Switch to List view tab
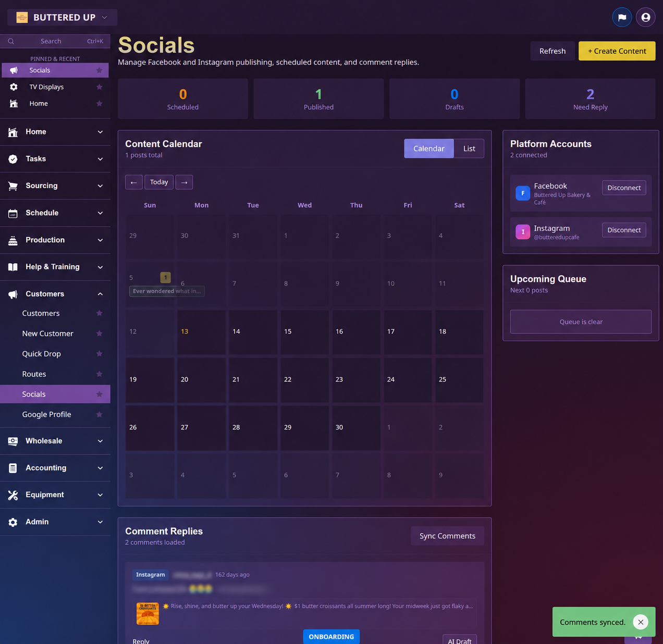Screen dimensions: 663x644 pos(469,148)
